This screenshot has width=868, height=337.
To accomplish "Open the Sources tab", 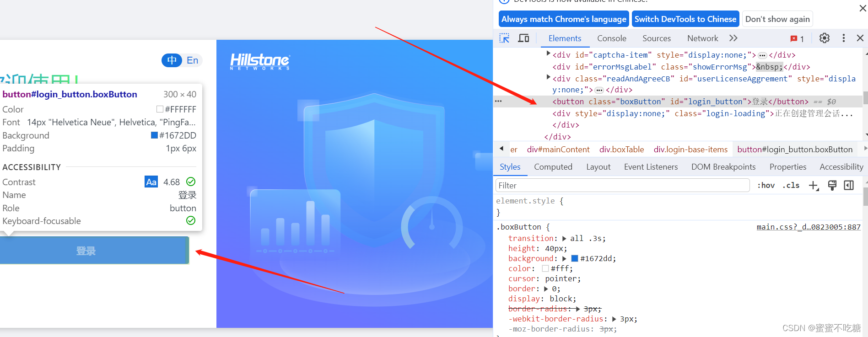I will pos(657,38).
